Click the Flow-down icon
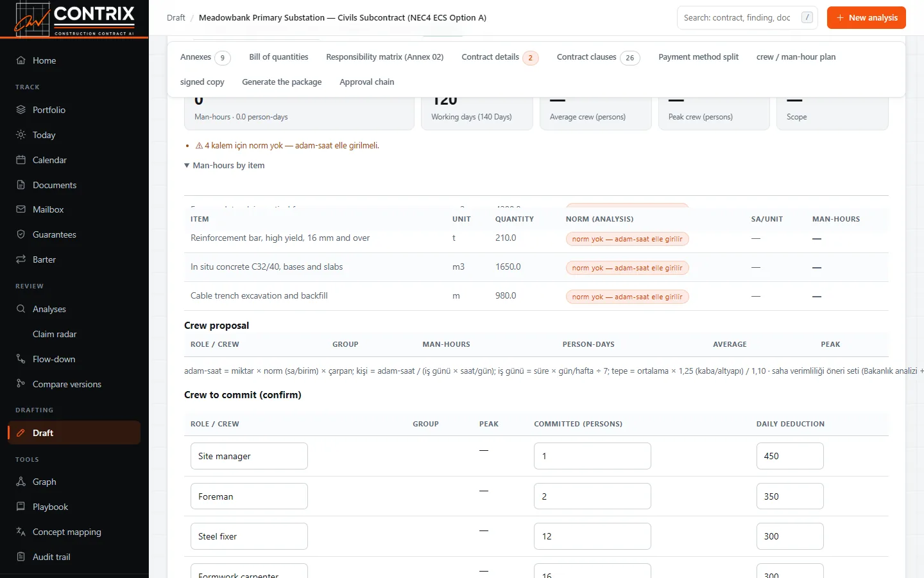Screen dimensions: 924x578 click(21, 359)
